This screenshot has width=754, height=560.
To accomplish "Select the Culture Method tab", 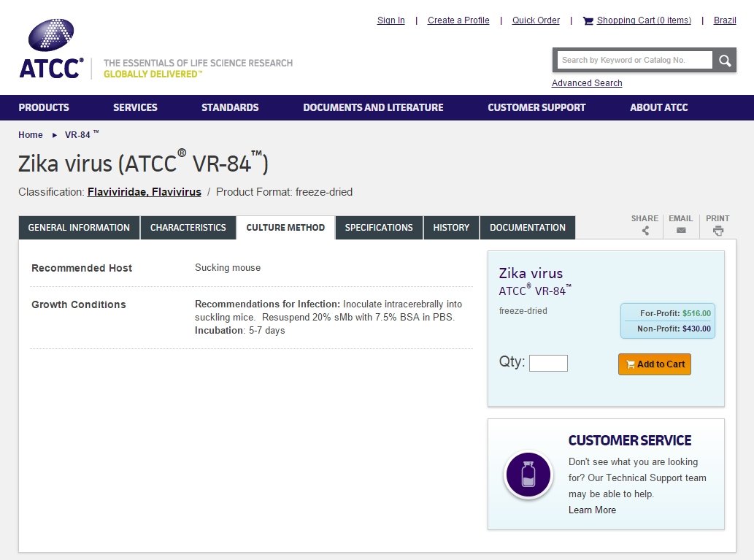I will 285,228.
